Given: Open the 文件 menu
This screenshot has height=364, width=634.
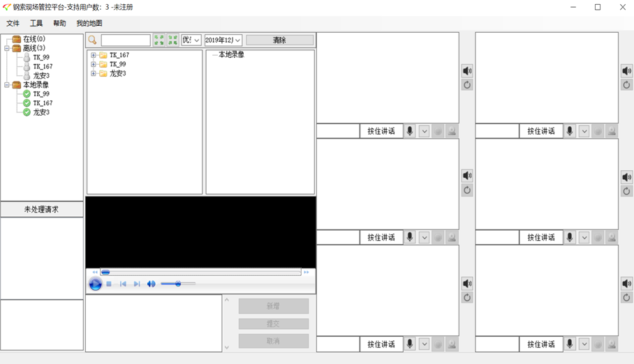Looking at the screenshot, I should pyautogui.click(x=13, y=23).
